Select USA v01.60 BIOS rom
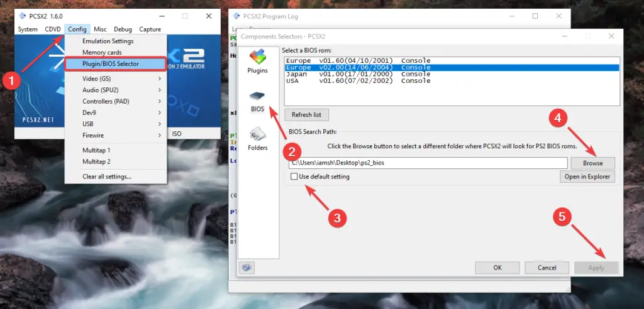Image resolution: width=644 pixels, height=309 pixels. pos(452,80)
